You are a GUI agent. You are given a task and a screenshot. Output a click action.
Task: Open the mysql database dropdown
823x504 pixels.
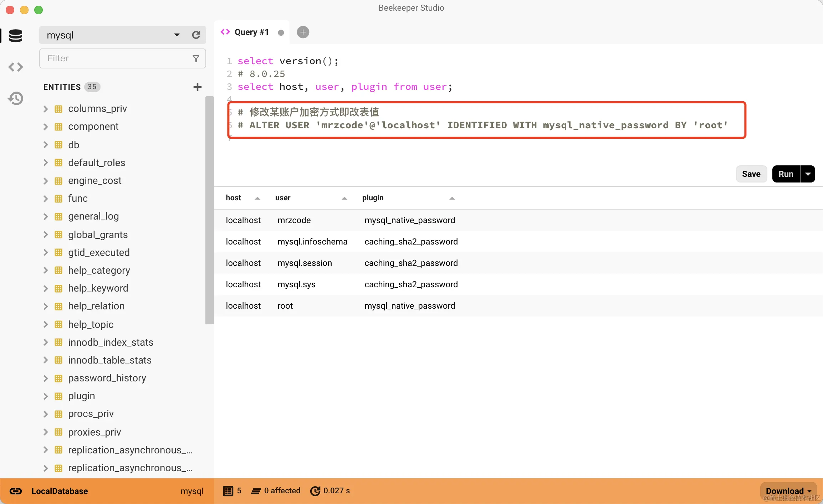(x=177, y=35)
